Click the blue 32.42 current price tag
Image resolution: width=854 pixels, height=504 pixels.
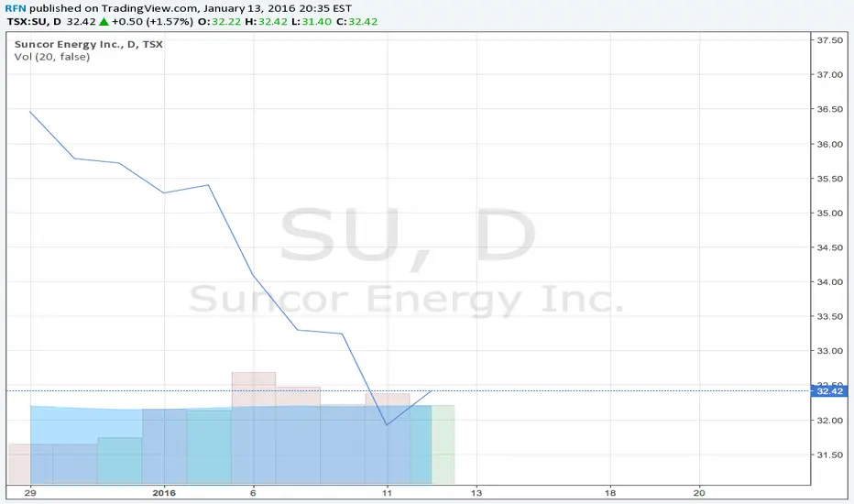point(829,391)
